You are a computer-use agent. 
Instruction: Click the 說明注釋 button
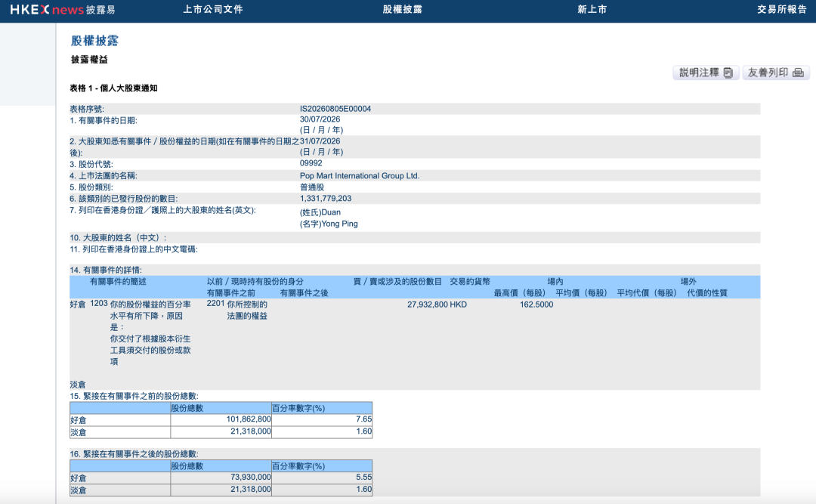[706, 73]
